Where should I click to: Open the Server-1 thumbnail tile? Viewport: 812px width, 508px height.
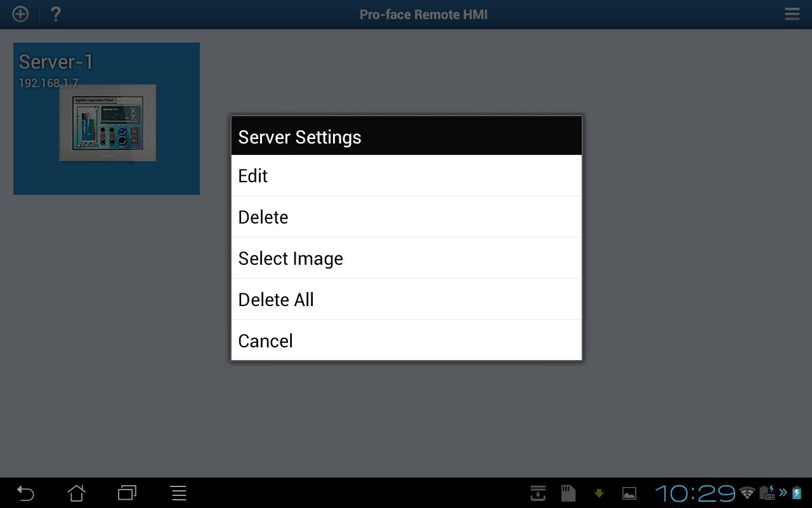(x=107, y=119)
